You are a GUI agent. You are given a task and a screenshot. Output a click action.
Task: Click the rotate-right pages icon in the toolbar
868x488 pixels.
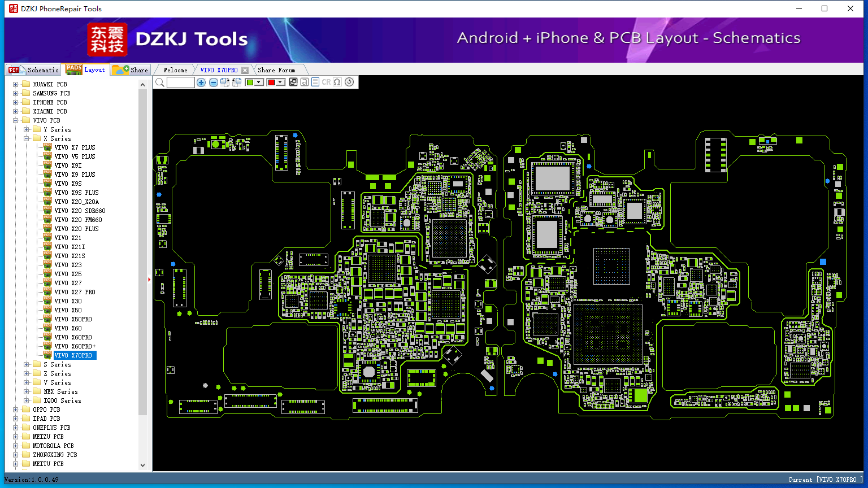click(225, 82)
